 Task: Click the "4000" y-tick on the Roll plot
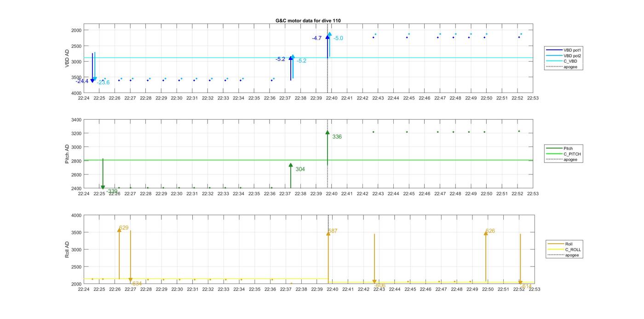pyautogui.click(x=76, y=215)
